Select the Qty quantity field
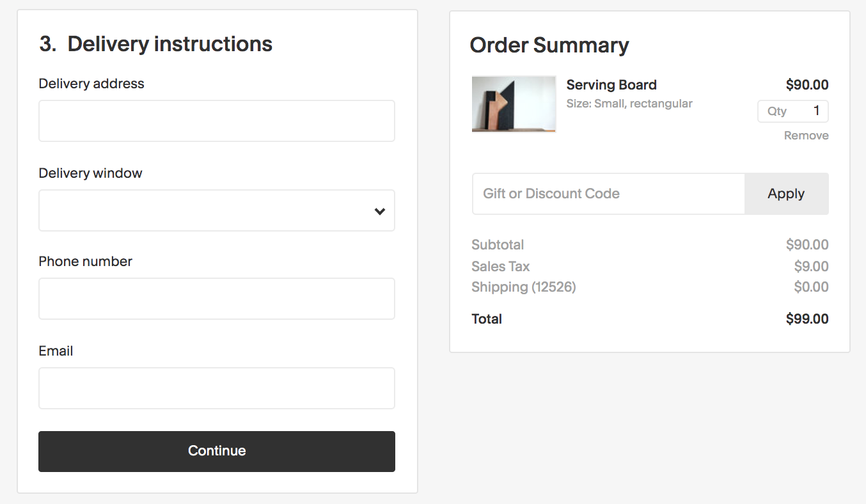The width and height of the screenshot is (866, 504). (x=793, y=111)
